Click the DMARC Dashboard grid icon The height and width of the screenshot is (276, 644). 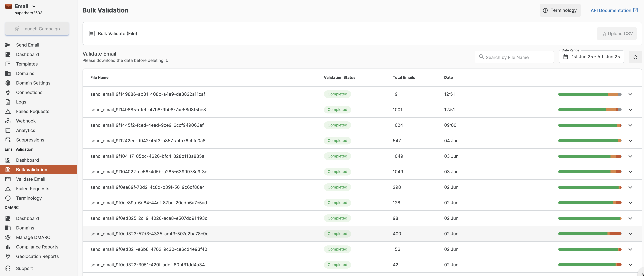[x=8, y=218]
